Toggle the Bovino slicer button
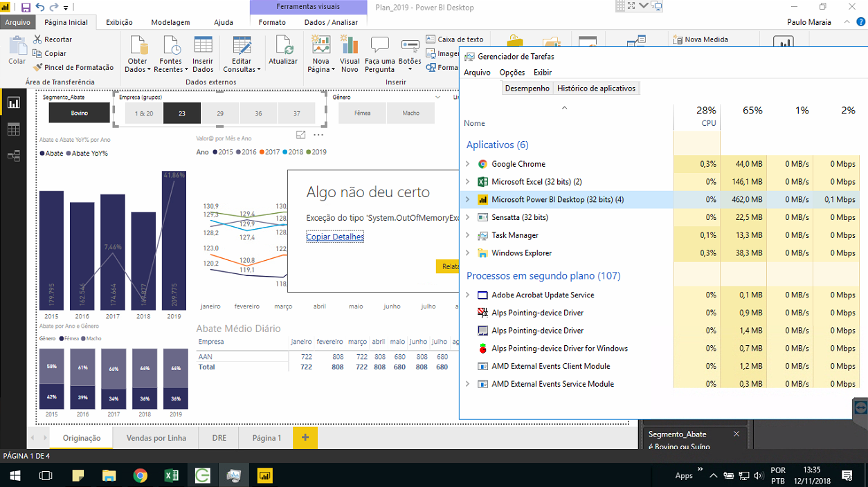Screen dimensions: 868x487 [x=79, y=113]
